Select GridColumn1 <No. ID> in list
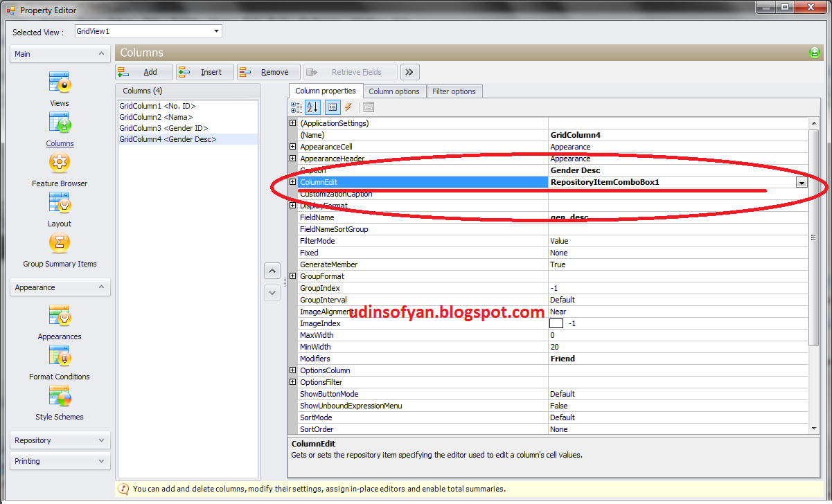The height and width of the screenshot is (504, 832). coord(188,106)
